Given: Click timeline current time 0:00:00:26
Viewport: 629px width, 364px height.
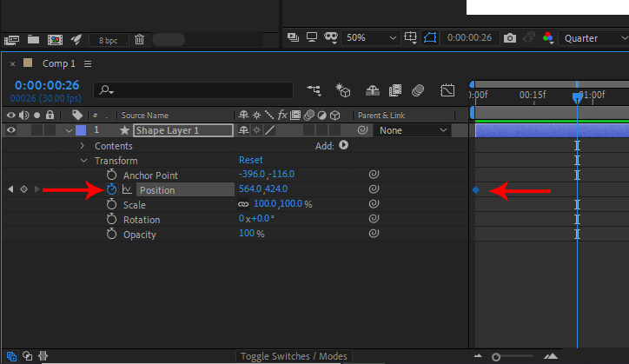Looking at the screenshot, I should tap(47, 85).
